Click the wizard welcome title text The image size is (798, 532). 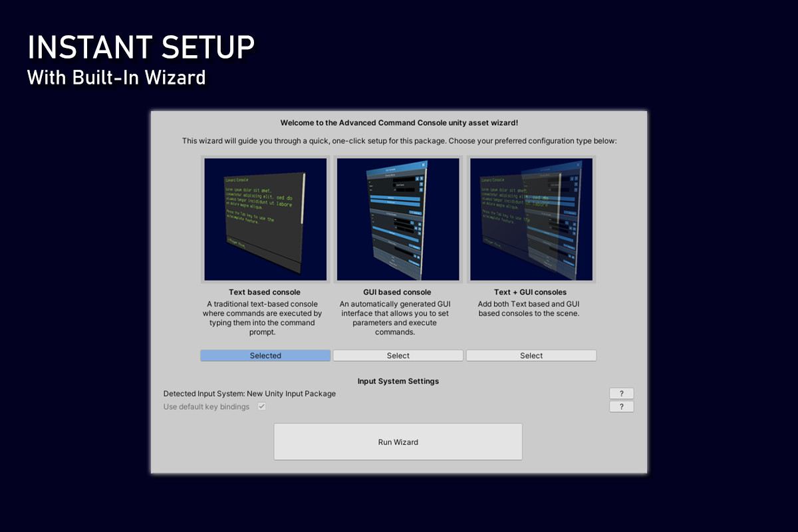(398, 123)
